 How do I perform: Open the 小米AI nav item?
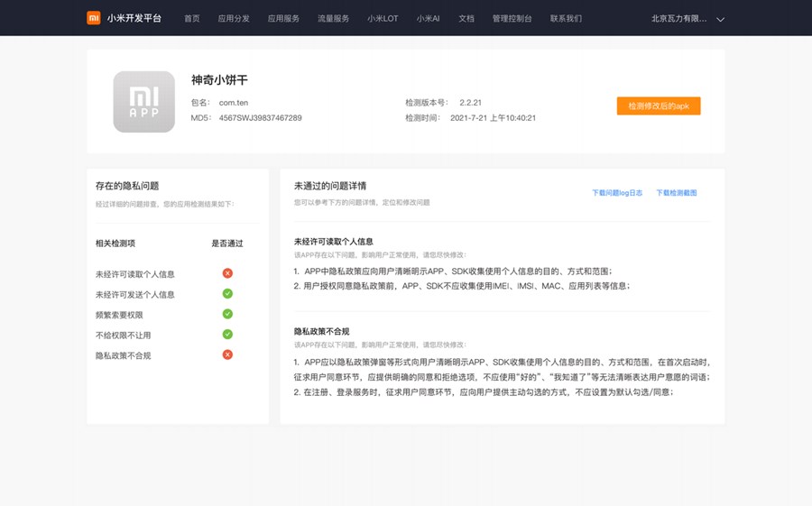click(x=428, y=18)
